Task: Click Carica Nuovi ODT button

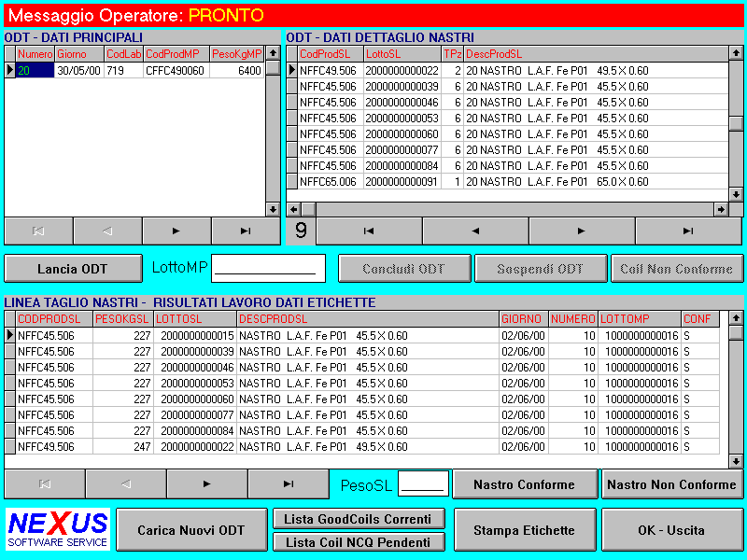Action: (190, 530)
